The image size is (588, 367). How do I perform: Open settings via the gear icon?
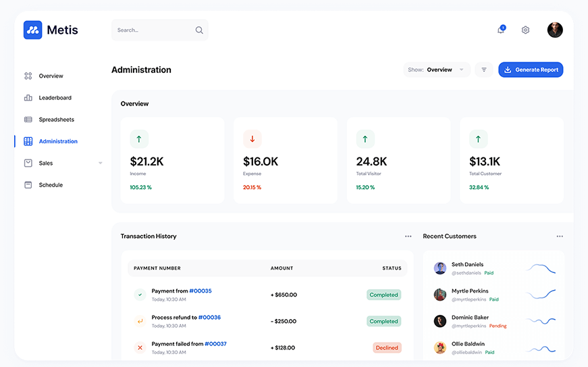pyautogui.click(x=525, y=30)
